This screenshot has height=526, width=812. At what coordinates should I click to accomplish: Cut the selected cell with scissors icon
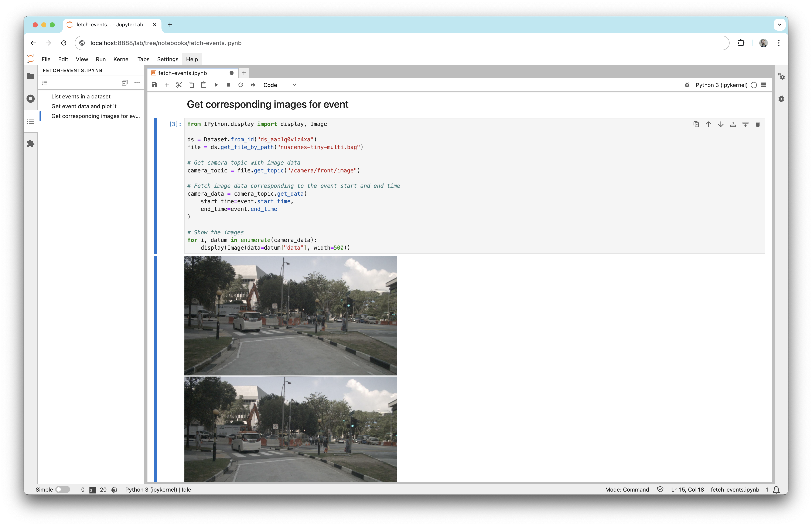pyautogui.click(x=179, y=85)
